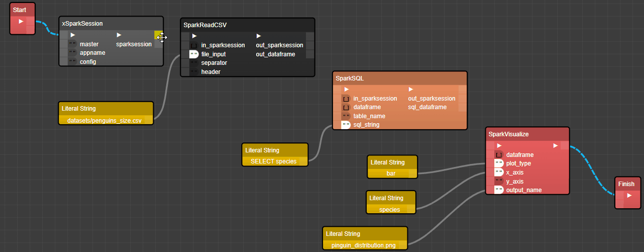Click the file_input port on SparkReadCSV

pos(194,54)
